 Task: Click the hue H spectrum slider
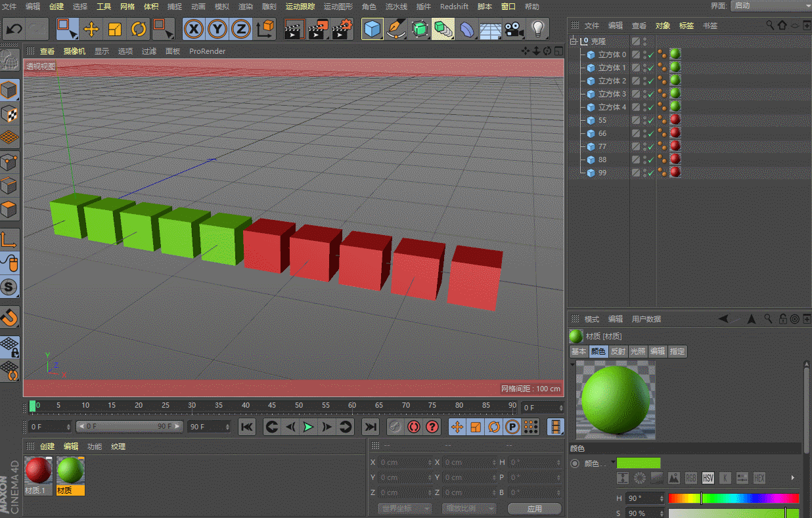click(733, 498)
